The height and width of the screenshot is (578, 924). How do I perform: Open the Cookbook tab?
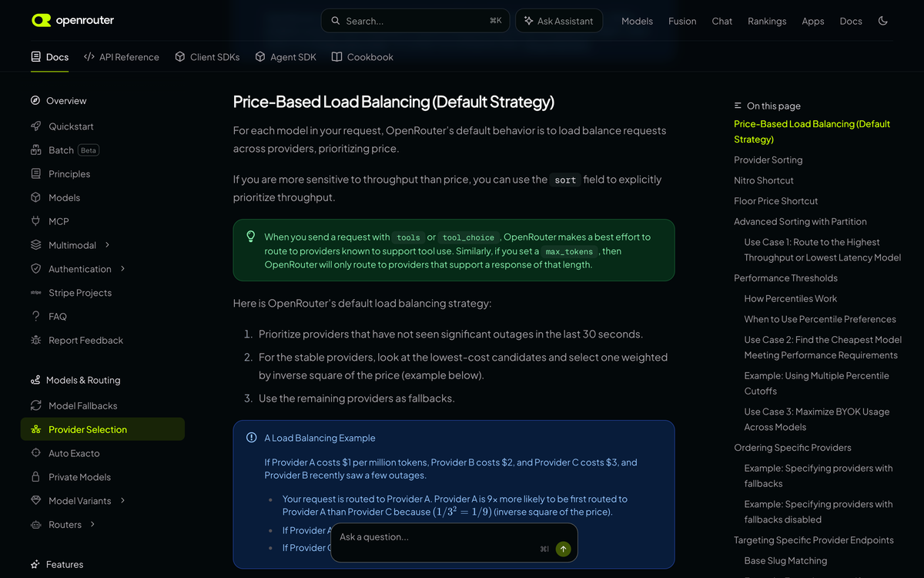pos(362,57)
